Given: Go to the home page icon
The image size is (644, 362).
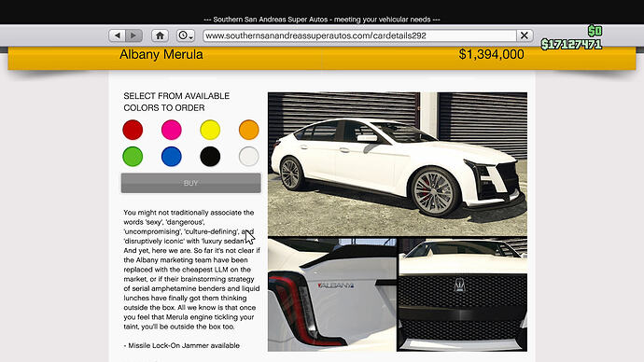Looking at the screenshot, I should point(160,35).
